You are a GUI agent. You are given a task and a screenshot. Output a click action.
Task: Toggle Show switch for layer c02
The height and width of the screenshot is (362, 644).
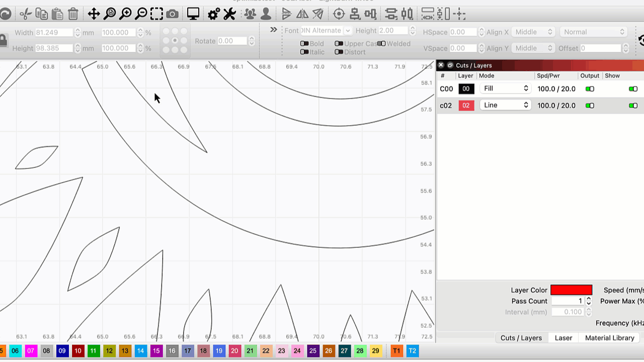click(x=633, y=106)
